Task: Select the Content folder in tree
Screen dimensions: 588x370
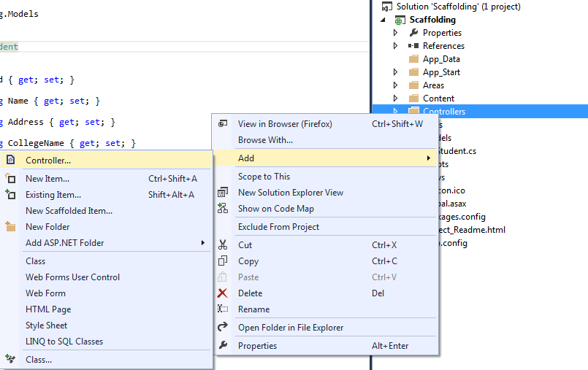Action: 438,99
